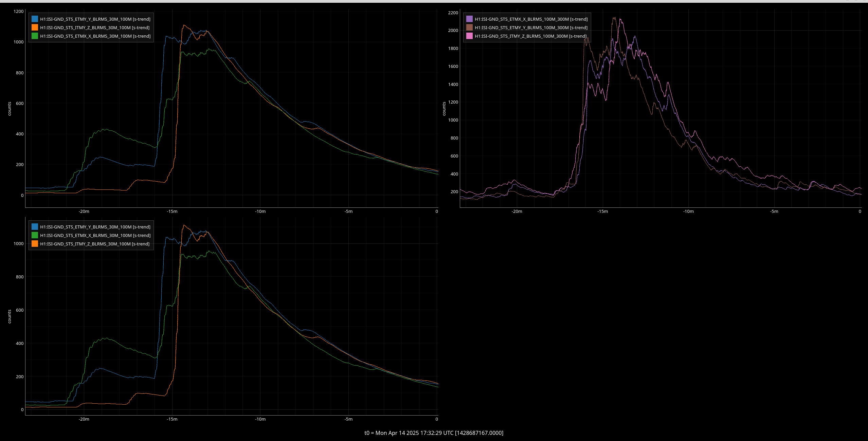868x441 pixels.
Task: Click green ETMX_X swatch in bottom-left plot legend
Action: tap(35, 235)
